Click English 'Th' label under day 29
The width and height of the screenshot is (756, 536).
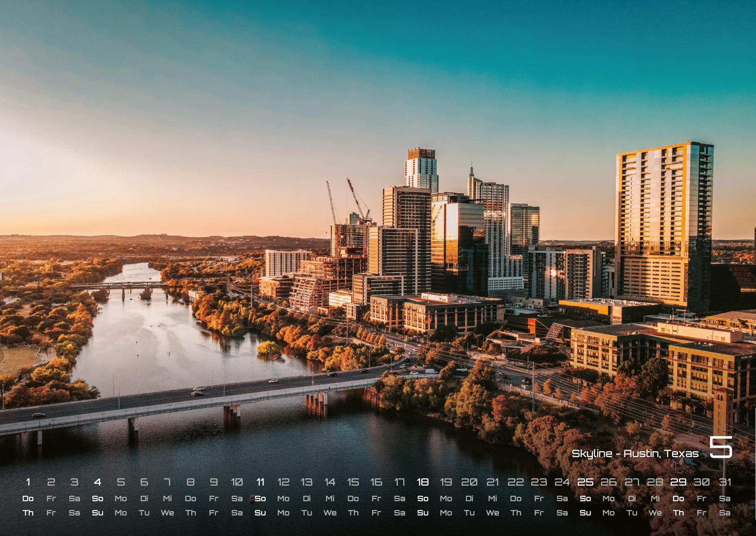[678, 513]
